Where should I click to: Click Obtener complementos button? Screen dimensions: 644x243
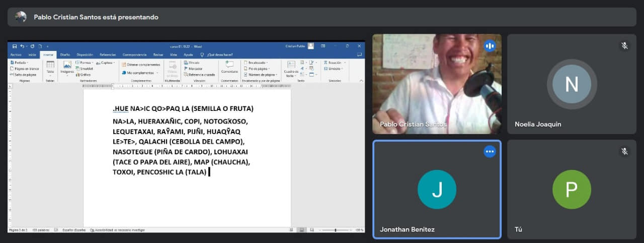tap(141, 65)
